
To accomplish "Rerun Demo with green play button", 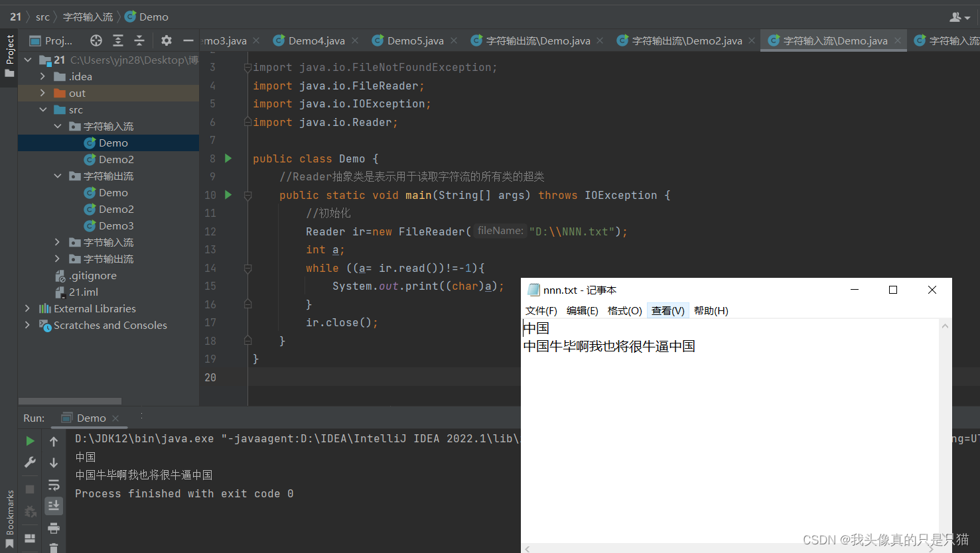I will pyautogui.click(x=30, y=441).
